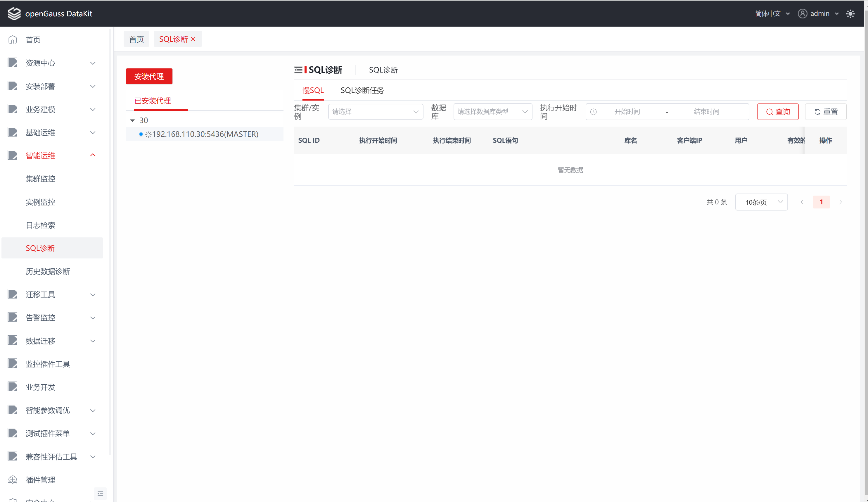Collapse the 30 cluster tree node
Screen dimensions: 868x502
pyautogui.click(x=133, y=120)
